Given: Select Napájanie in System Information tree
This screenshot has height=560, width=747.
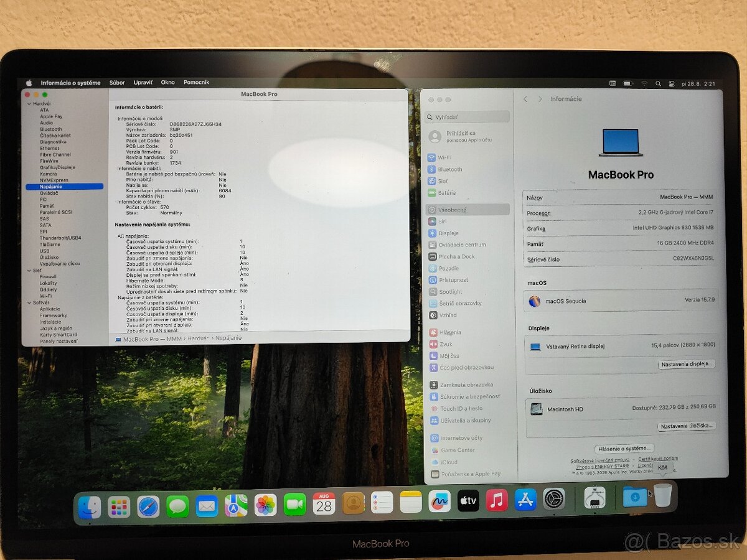Looking at the screenshot, I should [64, 187].
